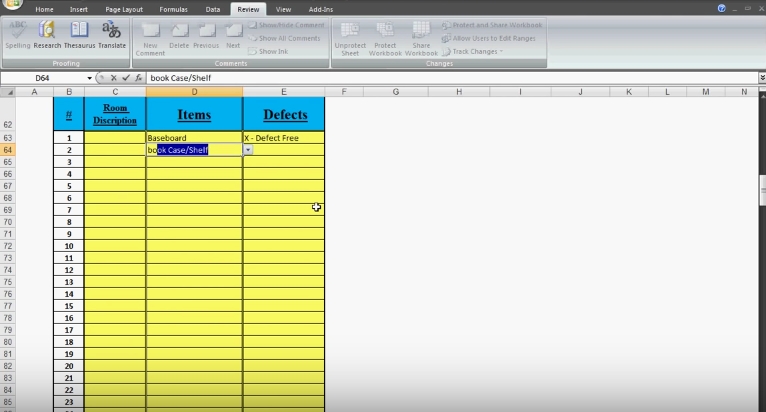The image size is (766, 412).
Task: Click the Translate icon
Action: pyautogui.click(x=112, y=35)
